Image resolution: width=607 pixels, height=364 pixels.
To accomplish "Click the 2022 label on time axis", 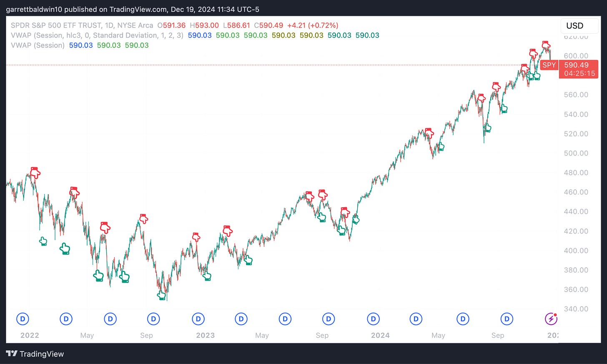I will click(30, 335).
